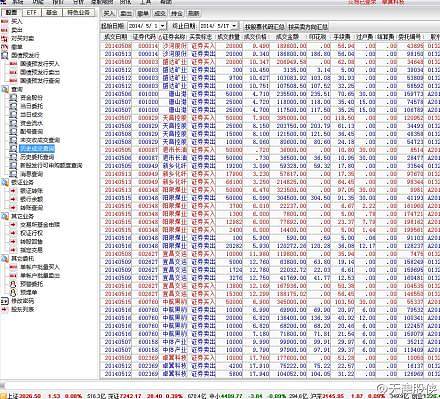Click the 国债预发行卖出 item icon
This screenshot has height=399, width=440.
(x=13, y=72)
